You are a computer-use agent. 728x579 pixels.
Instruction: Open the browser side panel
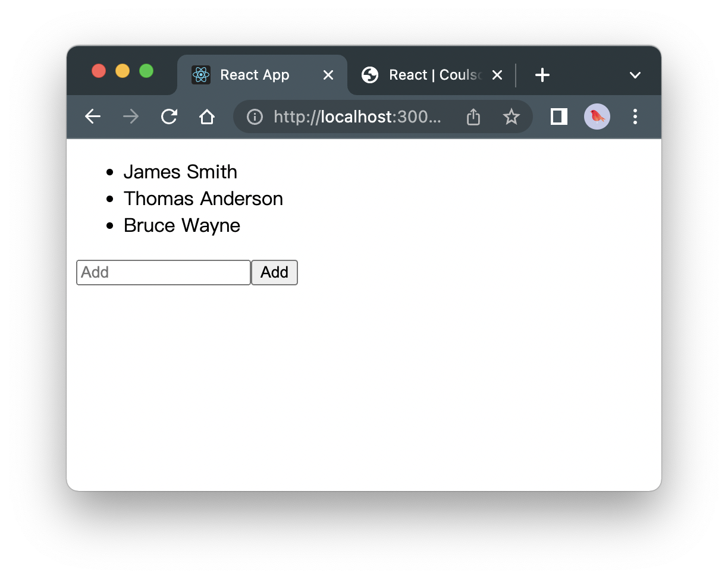pyautogui.click(x=558, y=117)
